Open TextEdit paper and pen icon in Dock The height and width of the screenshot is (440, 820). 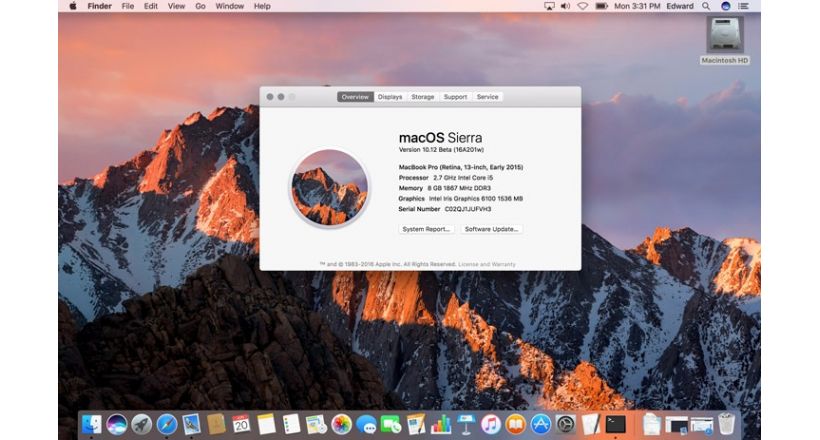590,424
